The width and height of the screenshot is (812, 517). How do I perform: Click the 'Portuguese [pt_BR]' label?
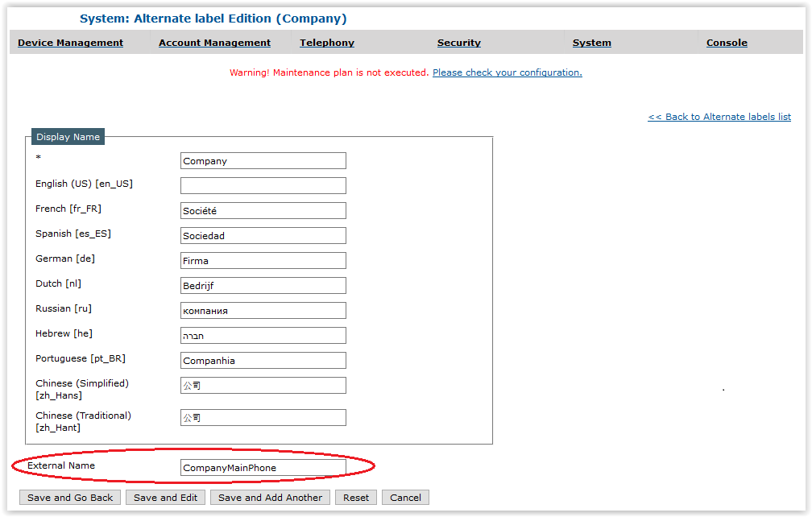pyautogui.click(x=81, y=358)
